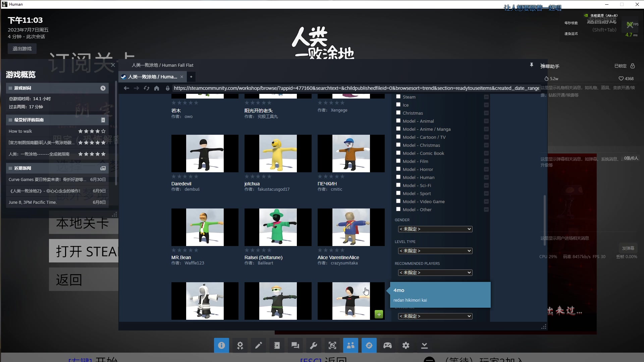
Task: Reload the overlay browser page
Action: 147,88
